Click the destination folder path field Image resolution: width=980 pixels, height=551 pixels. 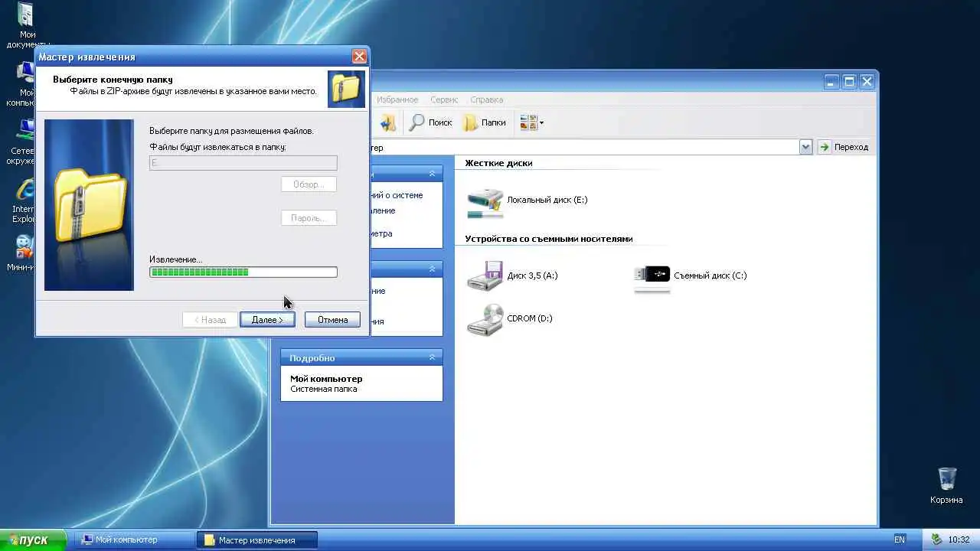tap(243, 163)
